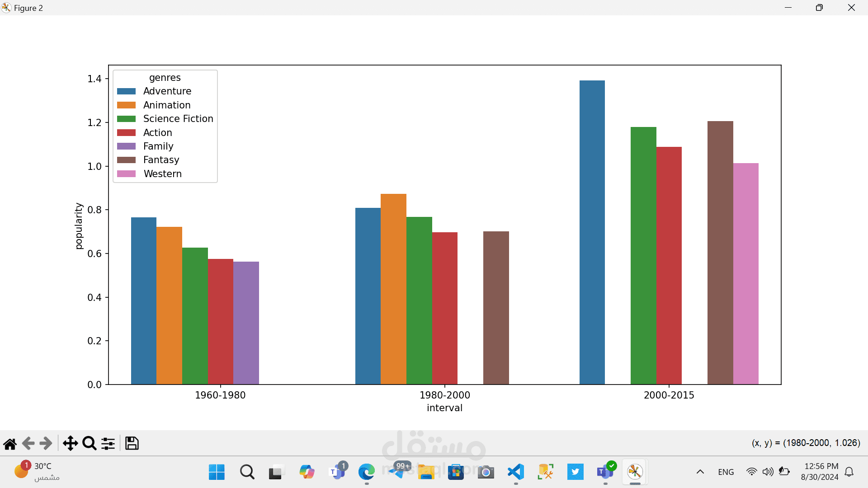Toggle the Zoom to rectangle tool
This screenshot has width=868, height=488.
[x=89, y=443]
